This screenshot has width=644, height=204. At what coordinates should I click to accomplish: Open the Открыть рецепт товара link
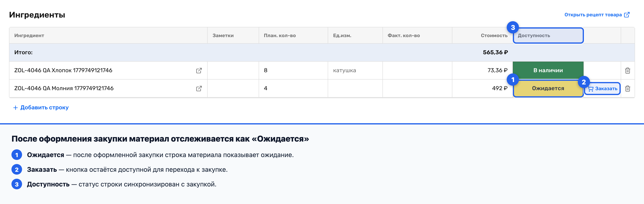pos(597,15)
